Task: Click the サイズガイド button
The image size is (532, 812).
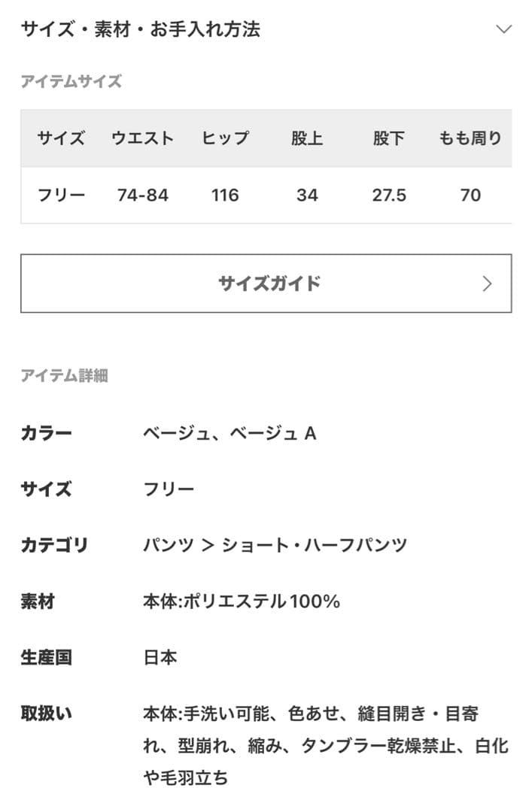Action: [x=266, y=283]
